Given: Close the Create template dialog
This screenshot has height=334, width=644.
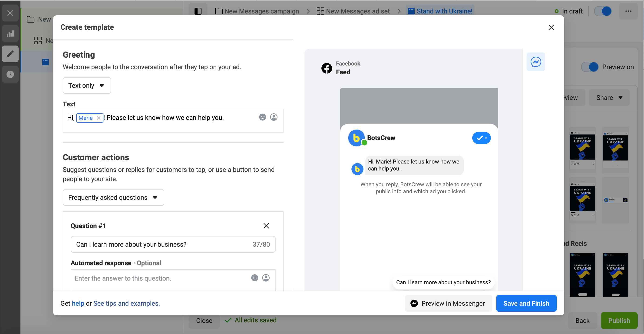Looking at the screenshot, I should [x=551, y=27].
